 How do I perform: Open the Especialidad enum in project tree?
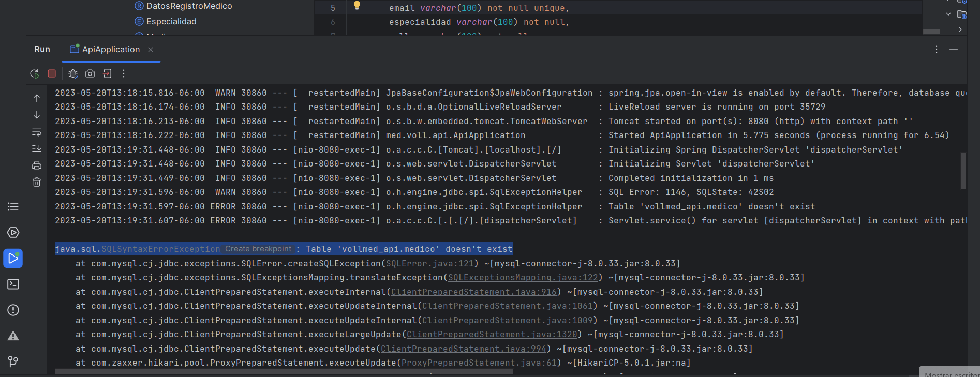click(166, 21)
